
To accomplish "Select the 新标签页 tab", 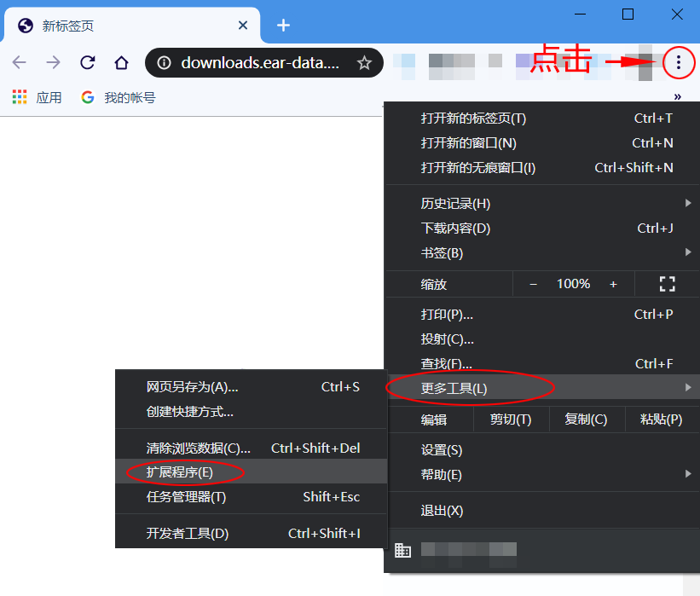I will coord(132,26).
